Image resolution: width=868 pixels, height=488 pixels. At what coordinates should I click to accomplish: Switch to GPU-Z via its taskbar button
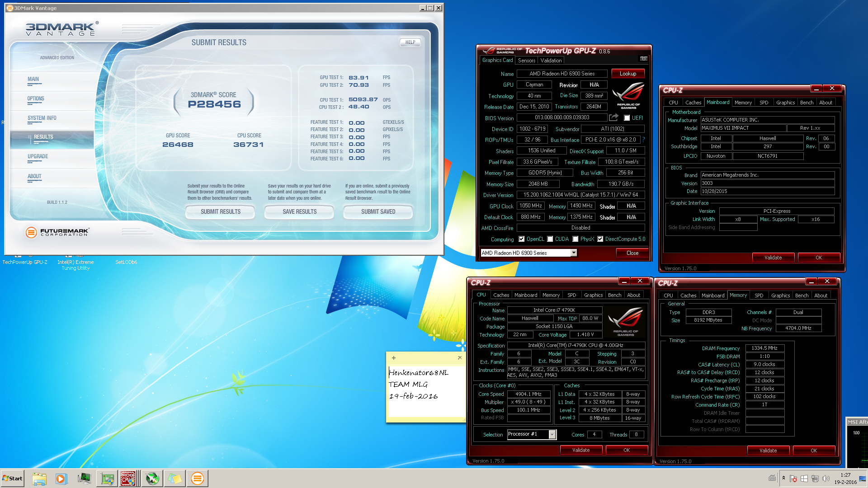coord(107,479)
